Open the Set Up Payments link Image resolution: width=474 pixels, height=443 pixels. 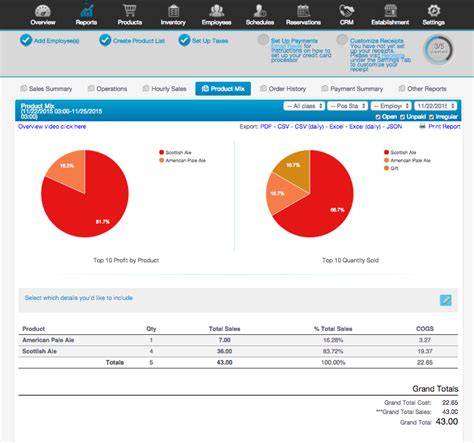point(294,41)
